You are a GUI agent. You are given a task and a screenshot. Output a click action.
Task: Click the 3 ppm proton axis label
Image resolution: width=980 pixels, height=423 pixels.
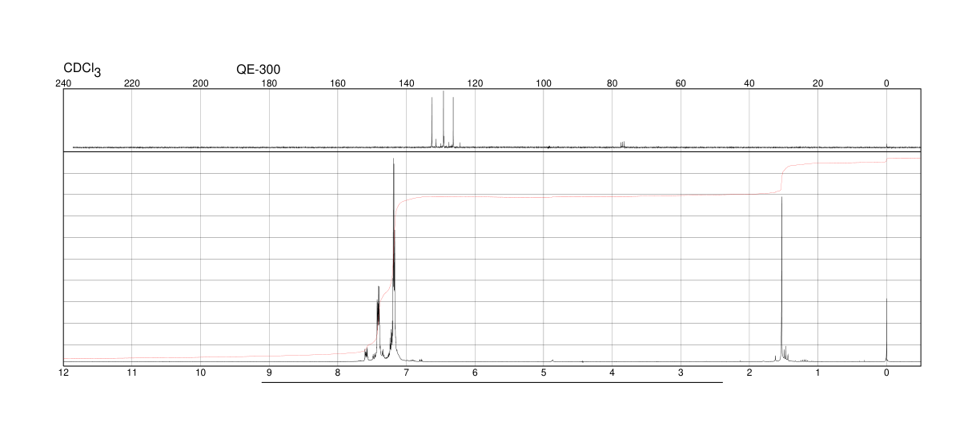tap(681, 373)
